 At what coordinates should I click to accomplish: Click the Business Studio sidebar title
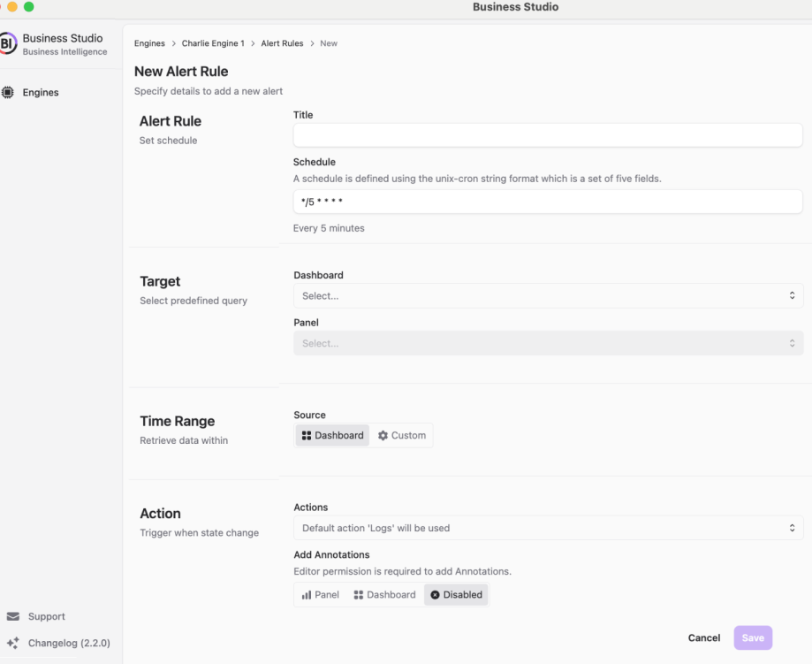[x=63, y=38]
